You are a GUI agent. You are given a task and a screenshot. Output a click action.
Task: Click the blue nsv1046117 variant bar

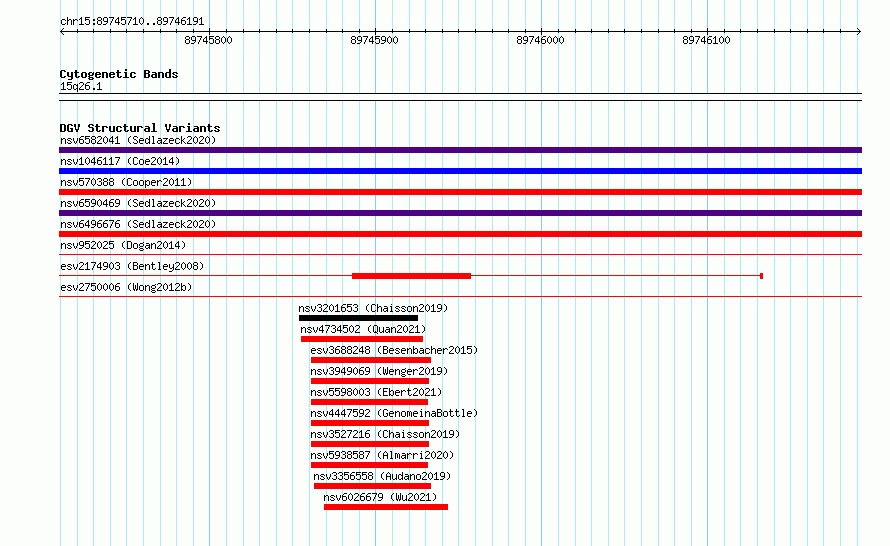(460, 171)
